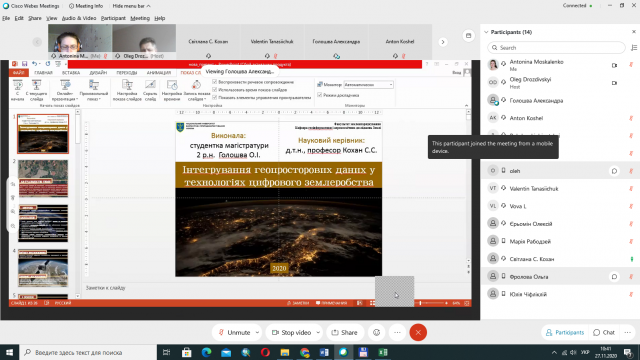Image resolution: width=640 pixels, height=360 pixels.
Task: Open the View menu in Webex
Action: coord(51,18)
